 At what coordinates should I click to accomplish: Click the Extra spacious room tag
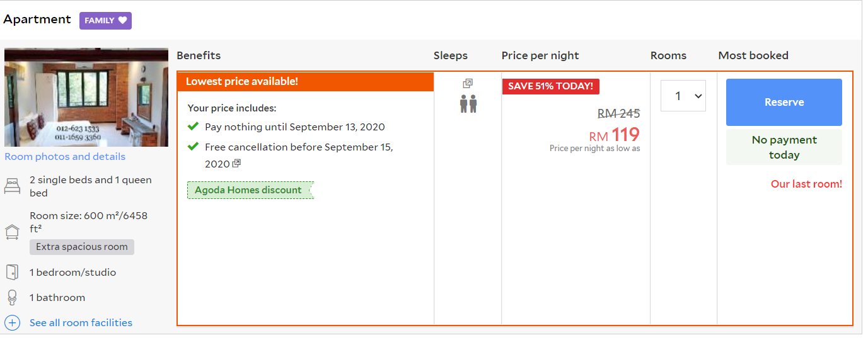[x=82, y=247]
